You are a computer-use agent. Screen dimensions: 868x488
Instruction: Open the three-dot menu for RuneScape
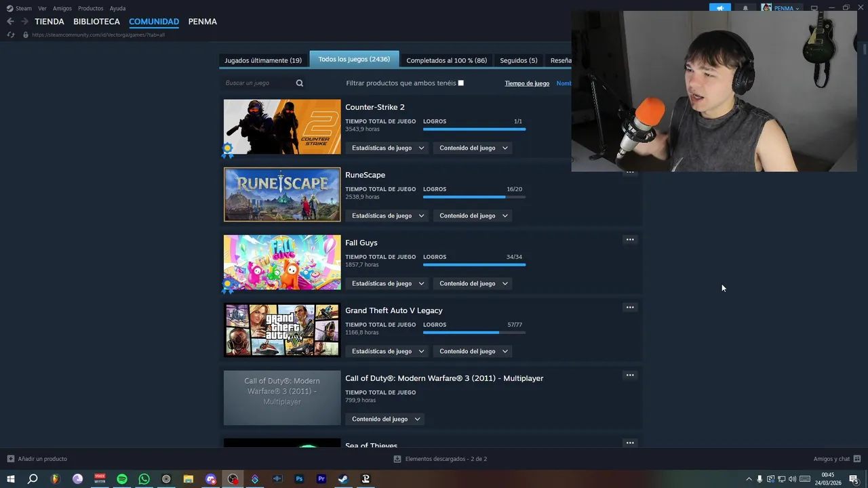tap(630, 173)
